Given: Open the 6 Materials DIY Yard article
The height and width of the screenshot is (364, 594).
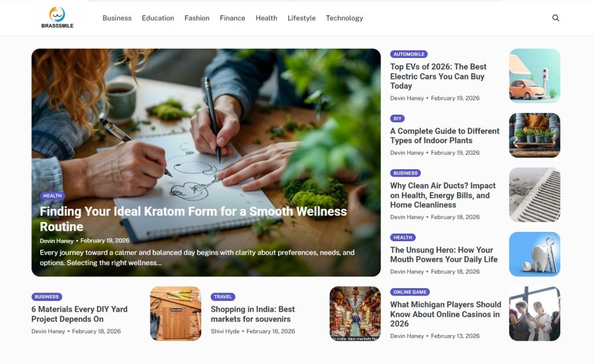Looking at the screenshot, I should point(79,314).
